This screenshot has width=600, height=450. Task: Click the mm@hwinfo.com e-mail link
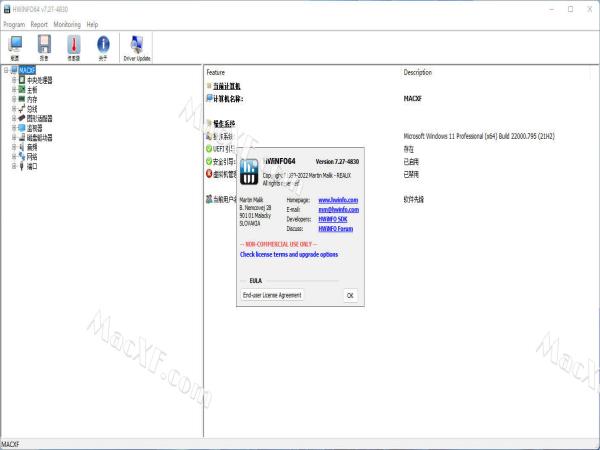[339, 209]
